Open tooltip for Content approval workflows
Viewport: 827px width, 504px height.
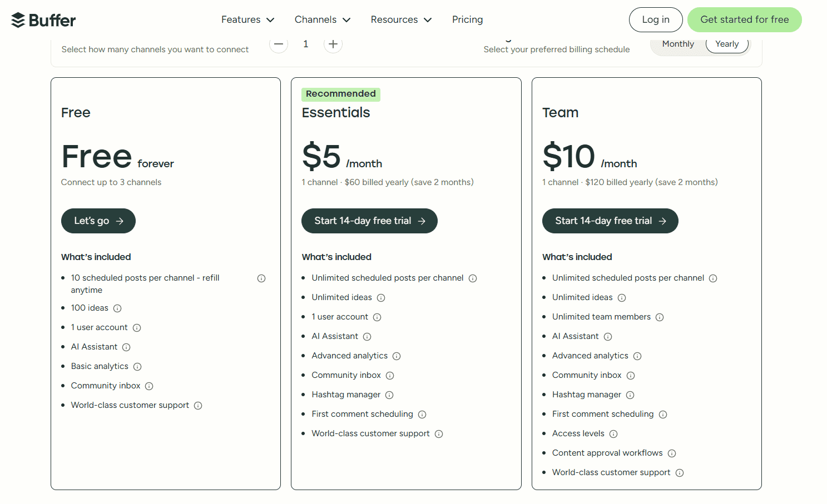pyautogui.click(x=672, y=453)
